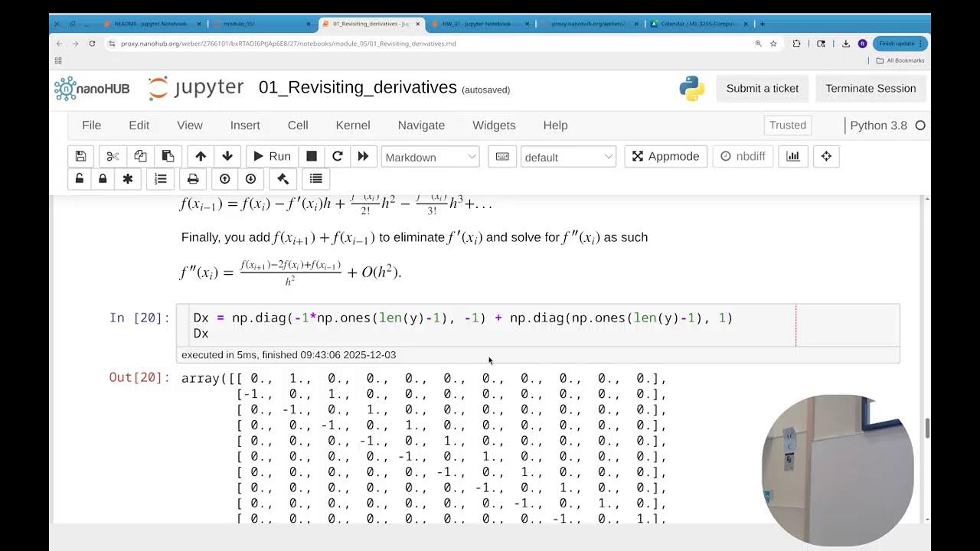Click the crosshair move toolbar icon

(x=826, y=156)
